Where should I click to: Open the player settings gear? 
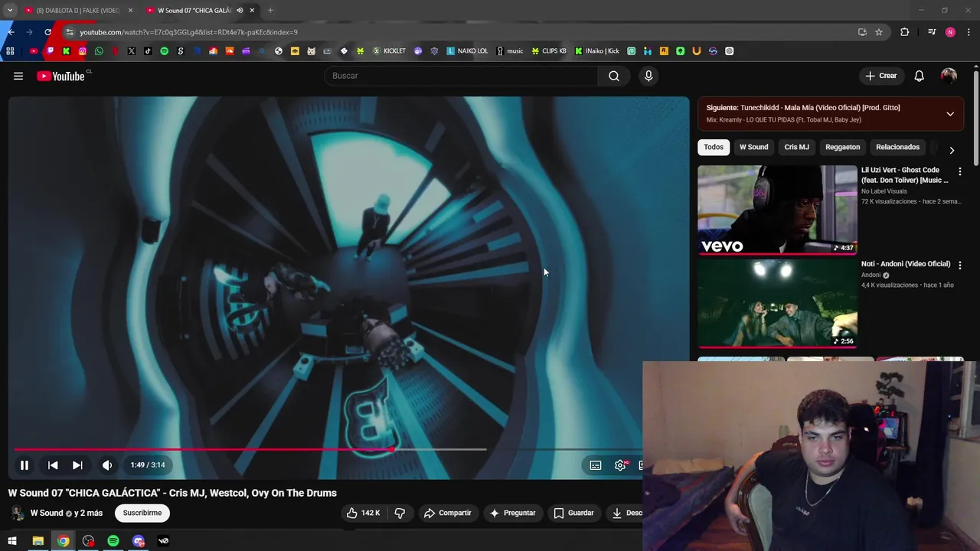pyautogui.click(x=620, y=465)
